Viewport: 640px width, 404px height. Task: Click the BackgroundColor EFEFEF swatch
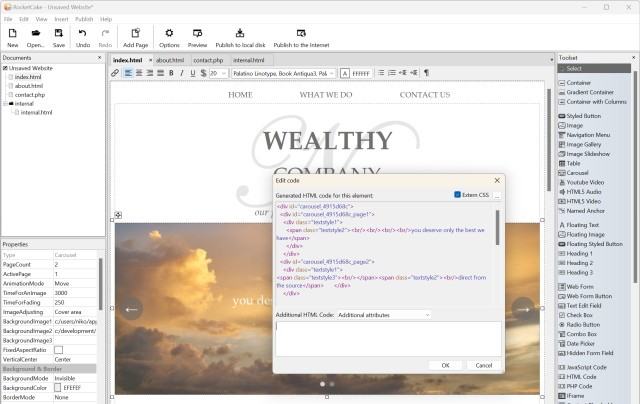tap(57, 387)
